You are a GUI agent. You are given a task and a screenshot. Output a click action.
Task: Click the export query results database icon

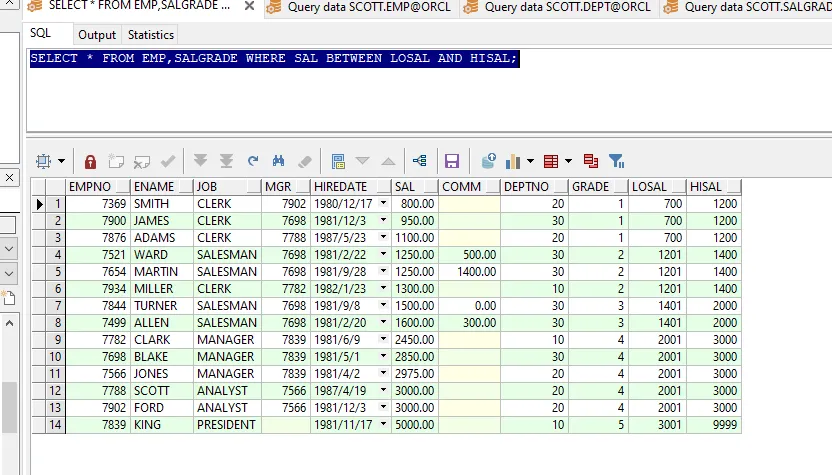(488, 161)
